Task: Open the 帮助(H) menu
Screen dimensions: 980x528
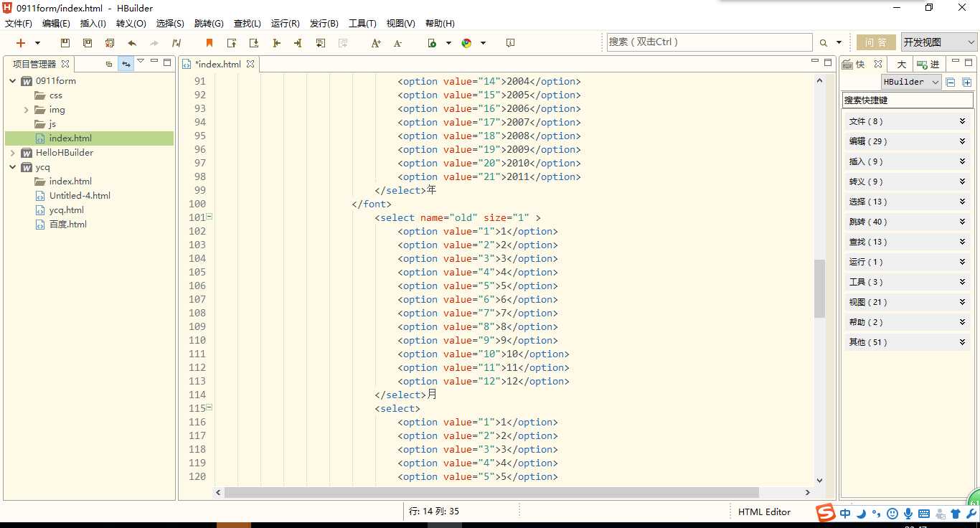Action: tap(440, 24)
